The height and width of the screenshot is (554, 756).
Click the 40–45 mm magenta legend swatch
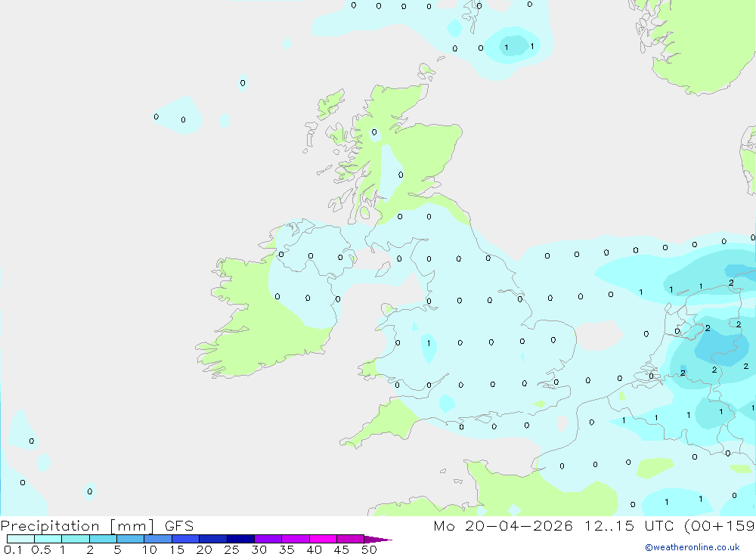point(323,539)
